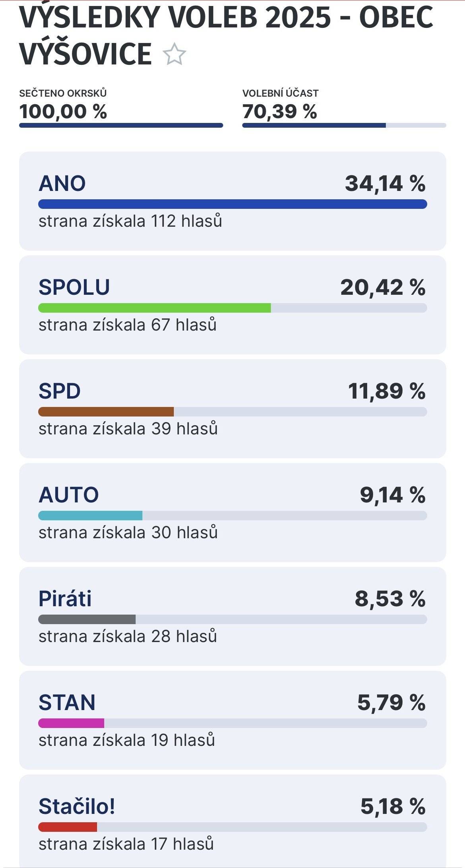Click the red Stačilo! progress bar

click(68, 827)
